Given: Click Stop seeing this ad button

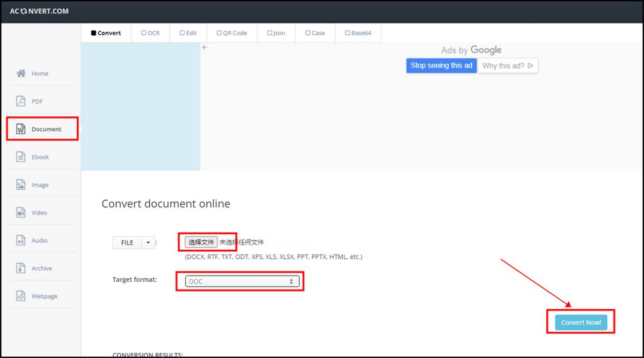Looking at the screenshot, I should (x=441, y=65).
